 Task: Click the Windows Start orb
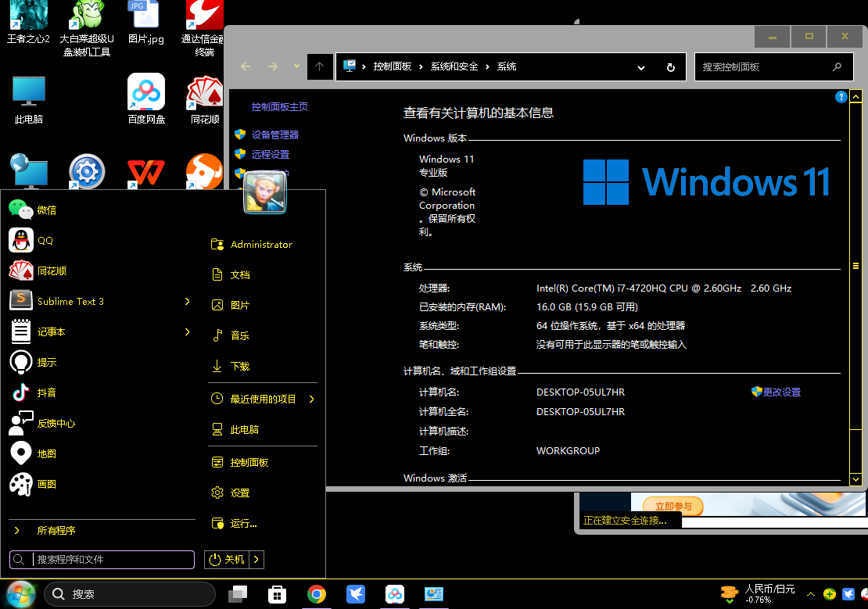[21, 595]
